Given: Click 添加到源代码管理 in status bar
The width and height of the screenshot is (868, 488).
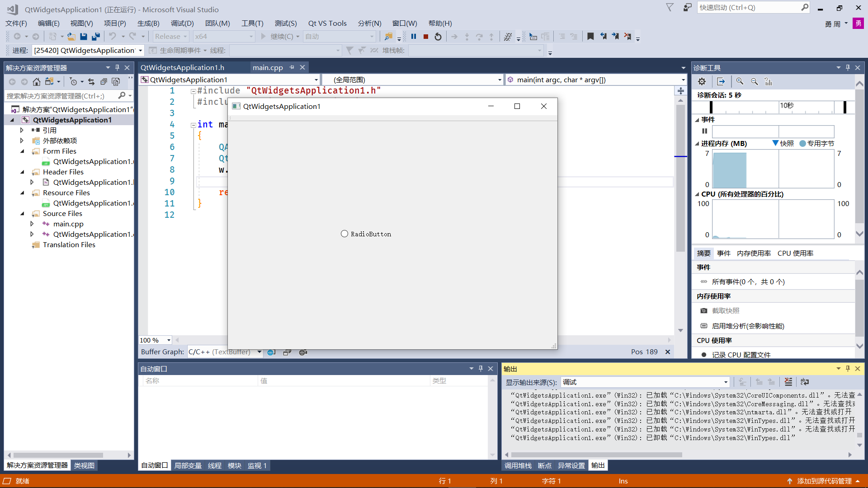Looking at the screenshot, I should click(x=824, y=481).
